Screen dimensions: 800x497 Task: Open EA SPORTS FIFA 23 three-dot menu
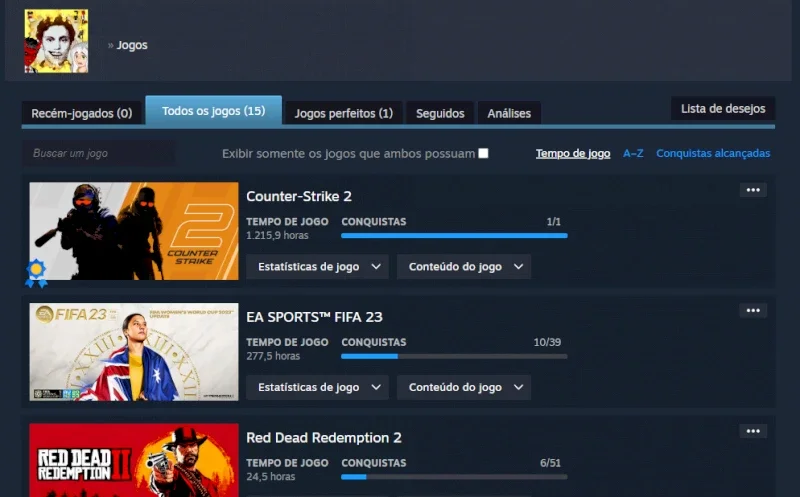(753, 310)
